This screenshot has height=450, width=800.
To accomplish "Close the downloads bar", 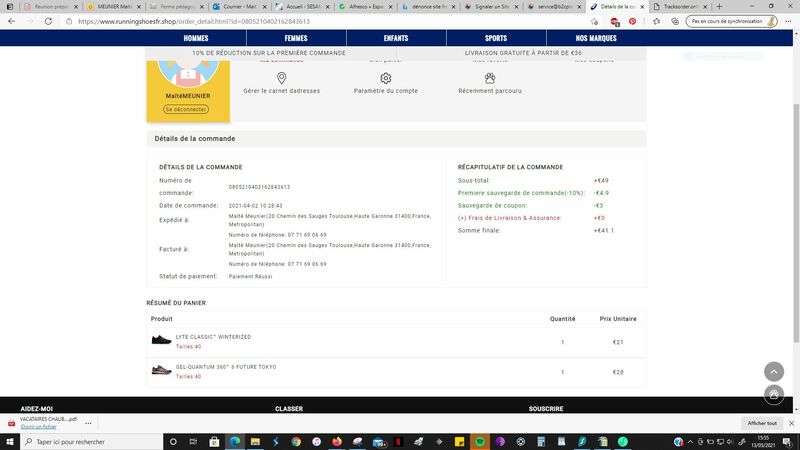I will [791, 423].
